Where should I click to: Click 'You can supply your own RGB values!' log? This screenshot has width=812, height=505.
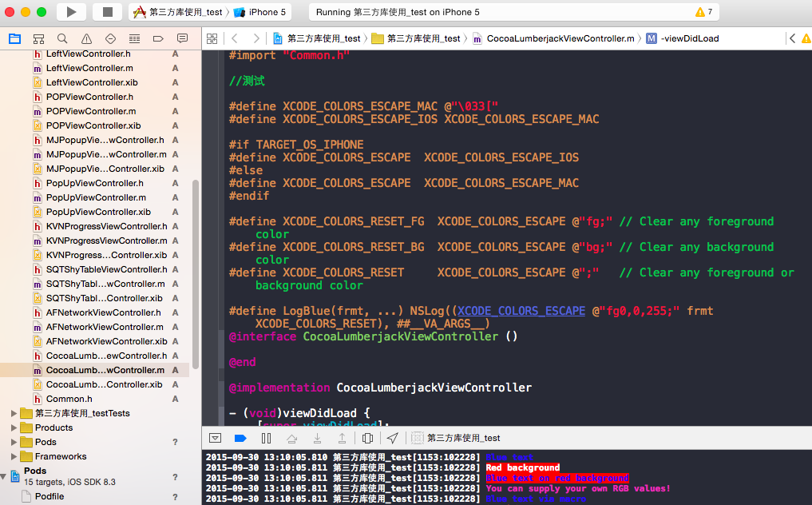[578, 488]
